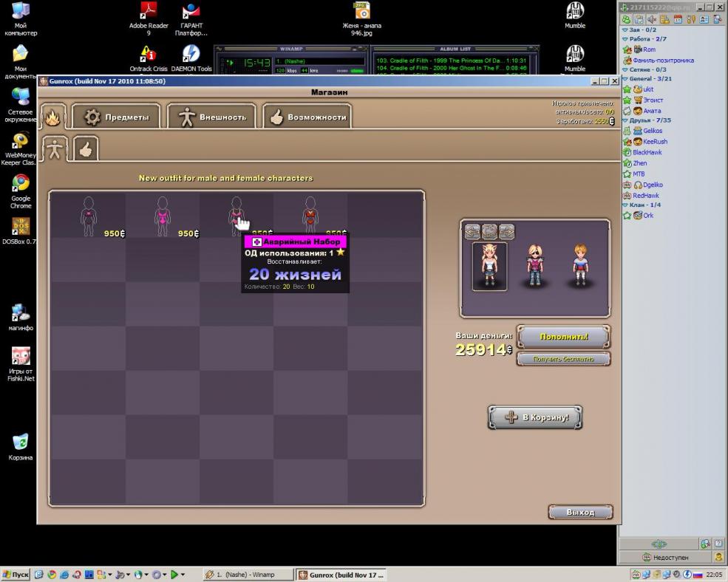The width and height of the screenshot is (728, 582).
Task: Open the Недоступен status dropdown
Action: coord(667,557)
